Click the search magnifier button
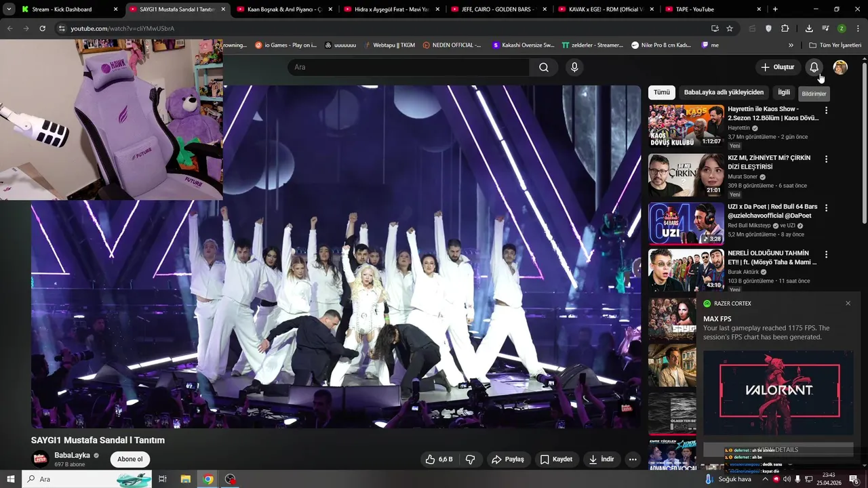Viewport: 868px width, 488px height. 544,67
